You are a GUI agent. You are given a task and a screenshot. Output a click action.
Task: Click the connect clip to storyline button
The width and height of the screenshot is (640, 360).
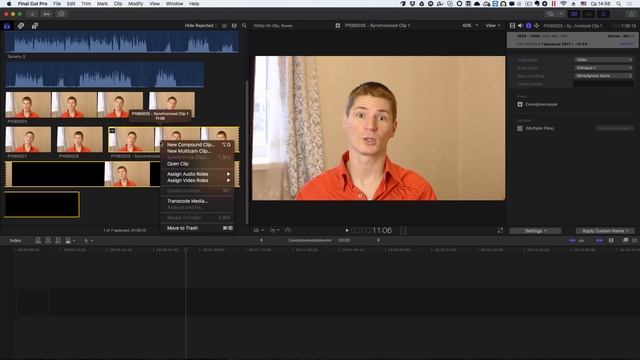[38, 240]
